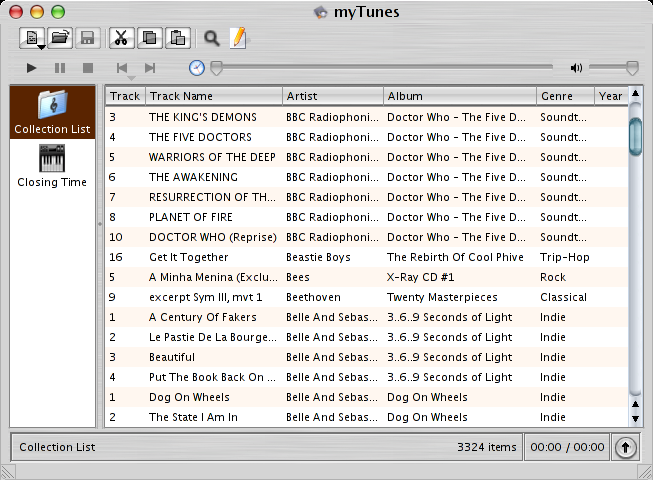
Task: Click the Open folder toolbar icon
Action: coord(60,38)
